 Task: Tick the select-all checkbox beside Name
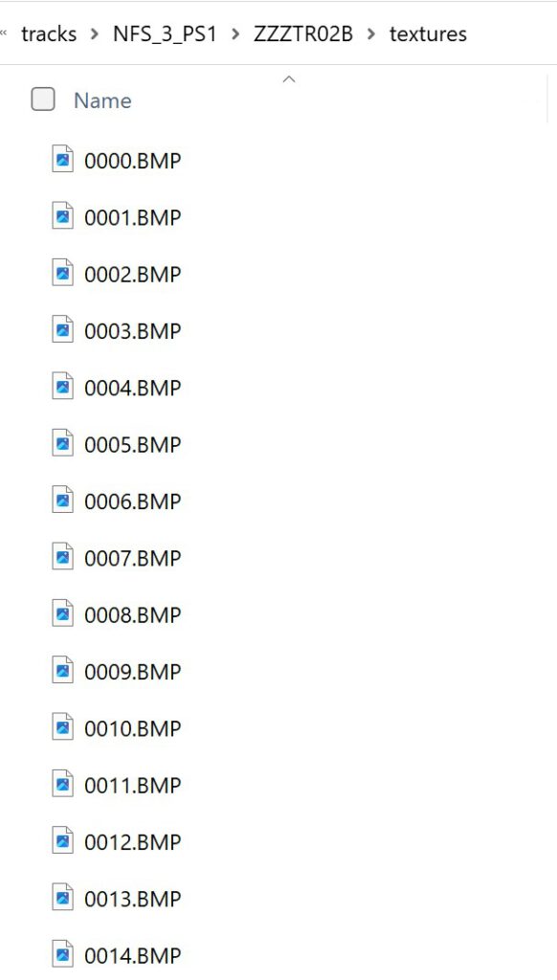(x=43, y=100)
